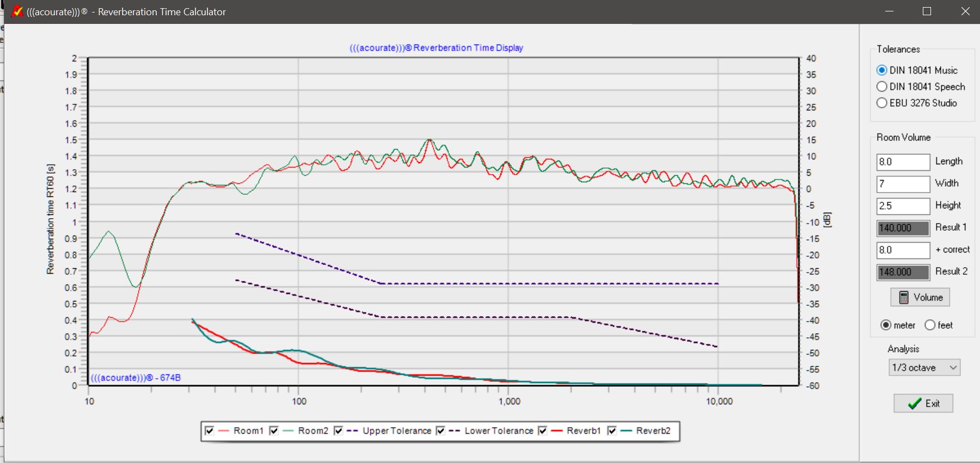This screenshot has height=463, width=980.
Task: Toggle the Reverb2 curve checkbox
Action: (612, 431)
